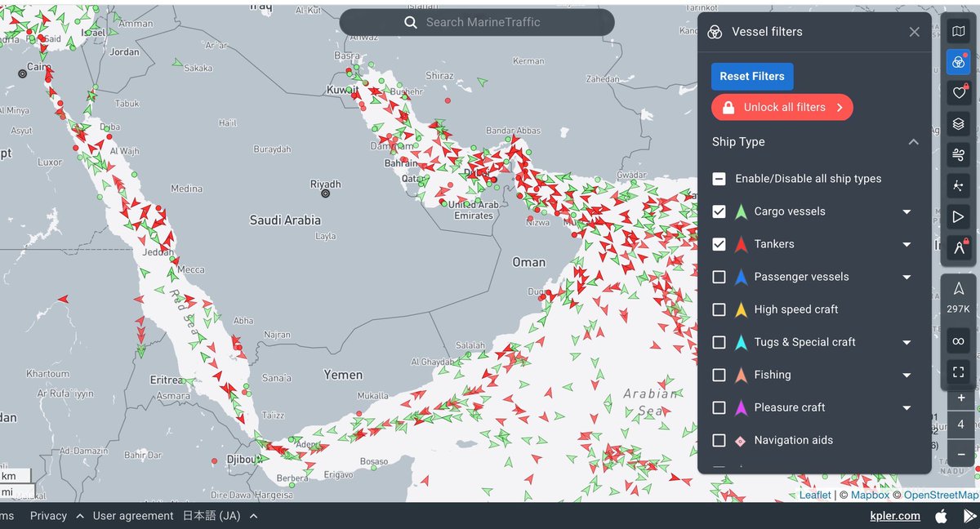
Task: Click the playback triangle sidebar icon
Action: [958, 216]
